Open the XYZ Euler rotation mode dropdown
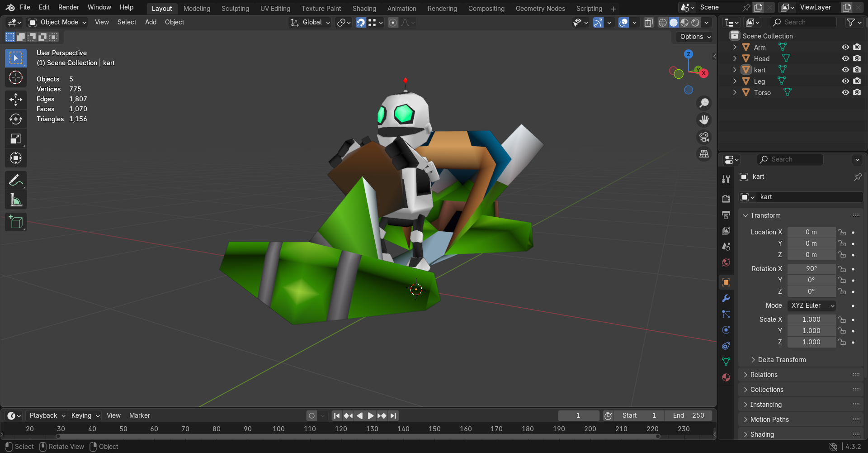 811,305
